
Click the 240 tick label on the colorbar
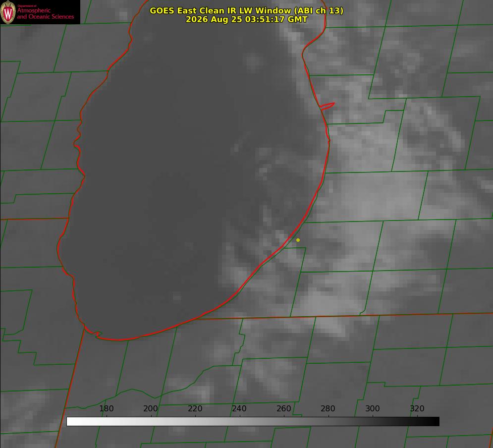point(239,408)
